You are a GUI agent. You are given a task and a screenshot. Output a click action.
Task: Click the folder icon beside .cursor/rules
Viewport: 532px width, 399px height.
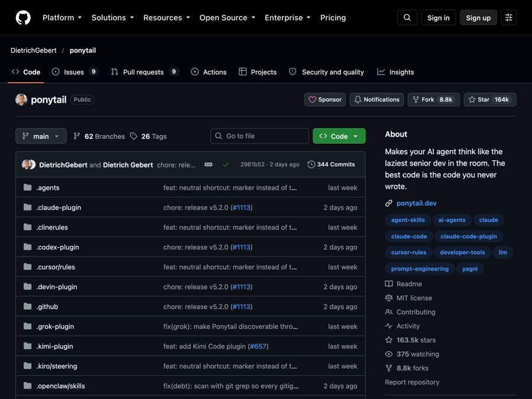point(27,267)
